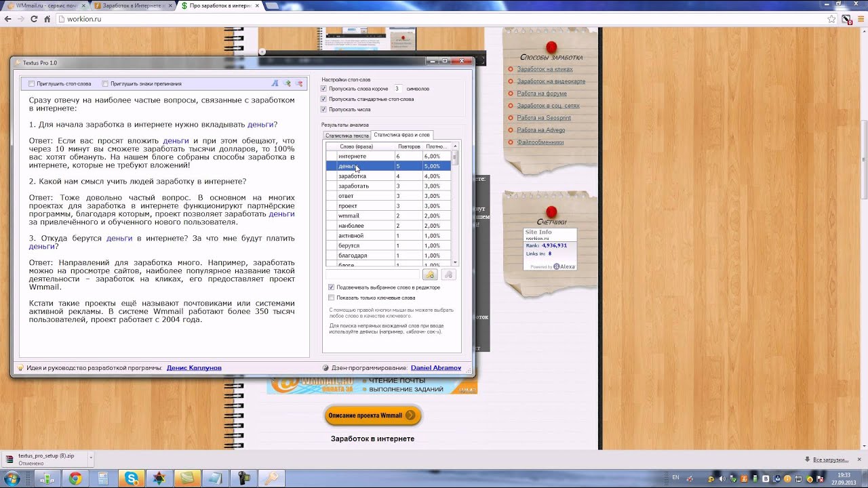Click the greyed-out remove keyword key button
The image size is (868, 488).
point(448,274)
